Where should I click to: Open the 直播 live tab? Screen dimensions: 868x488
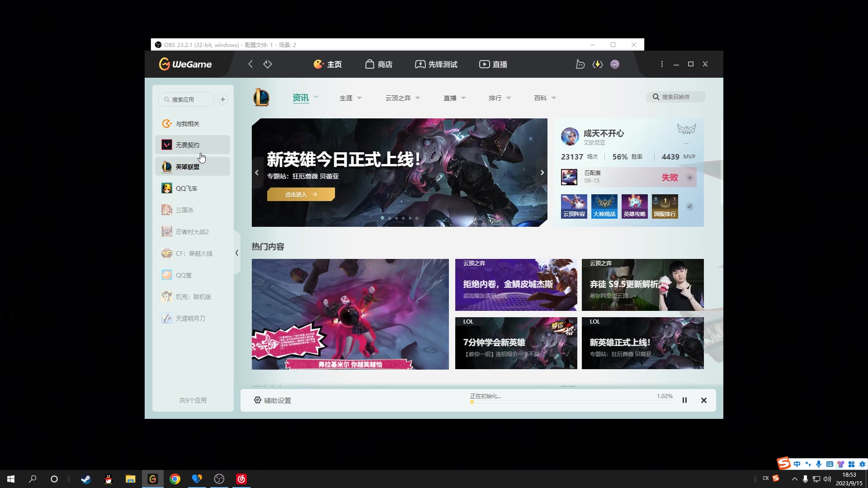coord(493,64)
